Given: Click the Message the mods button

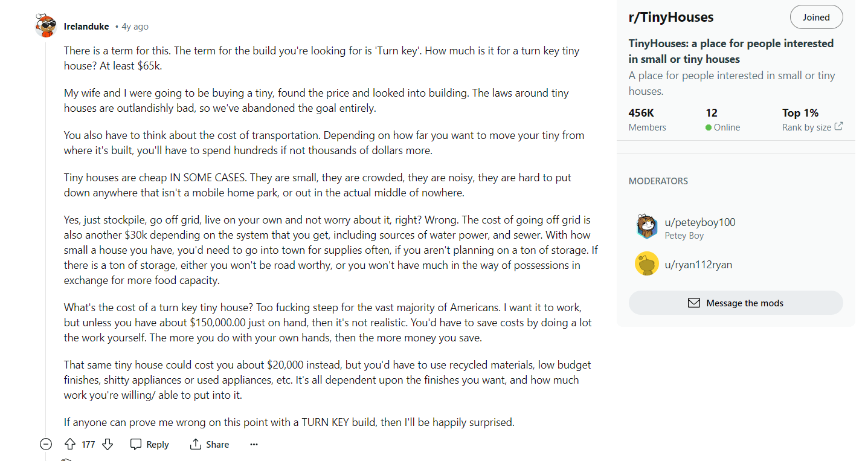Looking at the screenshot, I should [x=736, y=303].
